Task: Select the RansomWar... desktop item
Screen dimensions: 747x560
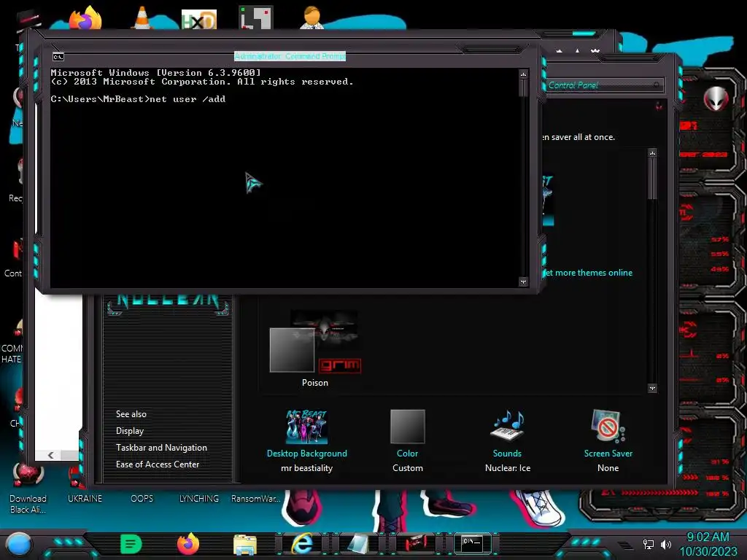Action: point(256,499)
